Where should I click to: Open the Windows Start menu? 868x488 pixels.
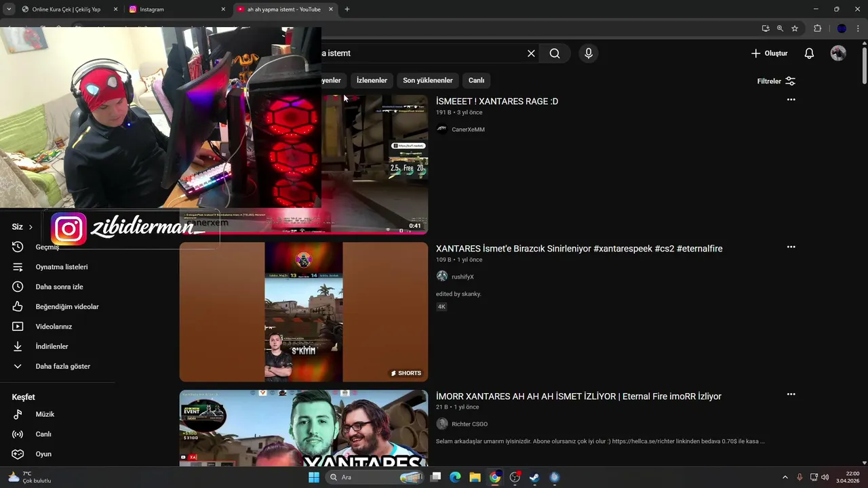[314, 477]
